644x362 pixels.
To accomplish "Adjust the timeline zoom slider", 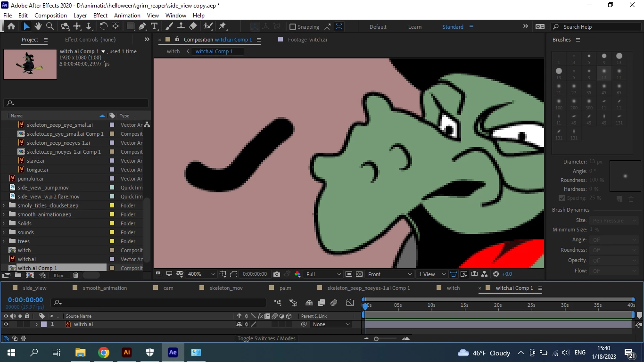I will (376, 338).
